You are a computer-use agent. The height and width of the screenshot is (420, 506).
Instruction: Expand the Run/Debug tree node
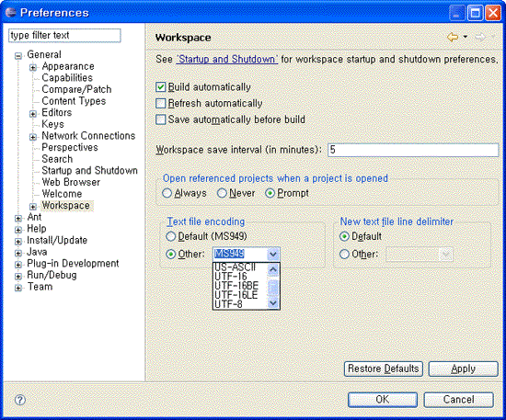18,277
